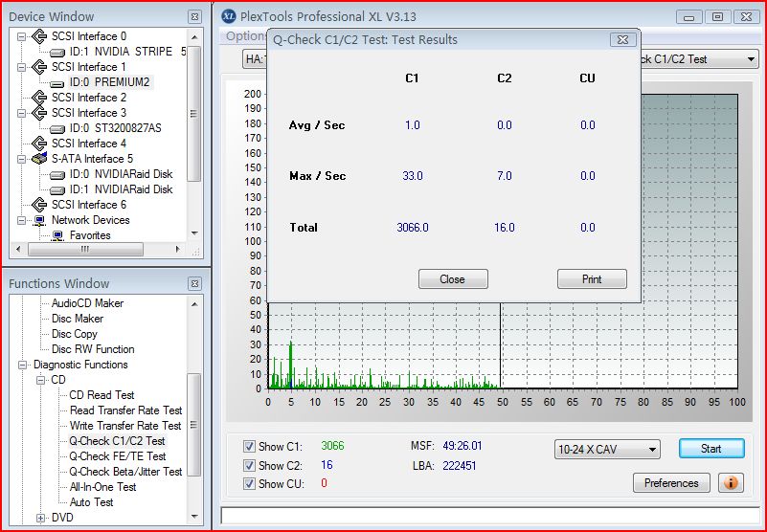Image resolution: width=767 pixels, height=532 pixels.
Task: Collapse Network Devices node
Action: coord(21,220)
